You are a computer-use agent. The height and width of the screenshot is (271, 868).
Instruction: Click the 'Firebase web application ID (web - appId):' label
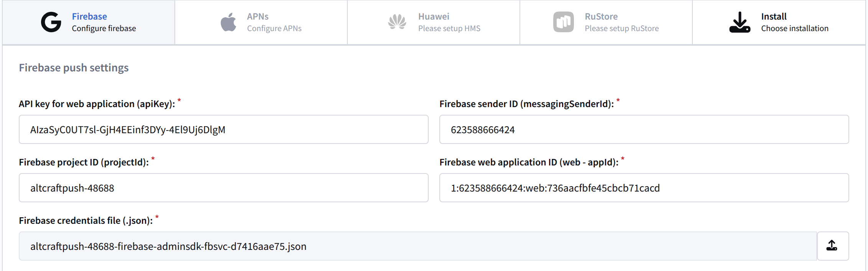(529, 162)
